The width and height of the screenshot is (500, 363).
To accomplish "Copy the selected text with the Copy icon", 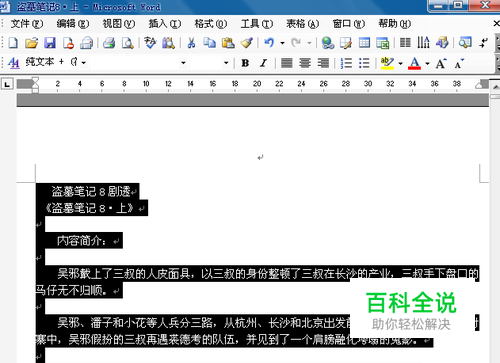I will click(210, 43).
